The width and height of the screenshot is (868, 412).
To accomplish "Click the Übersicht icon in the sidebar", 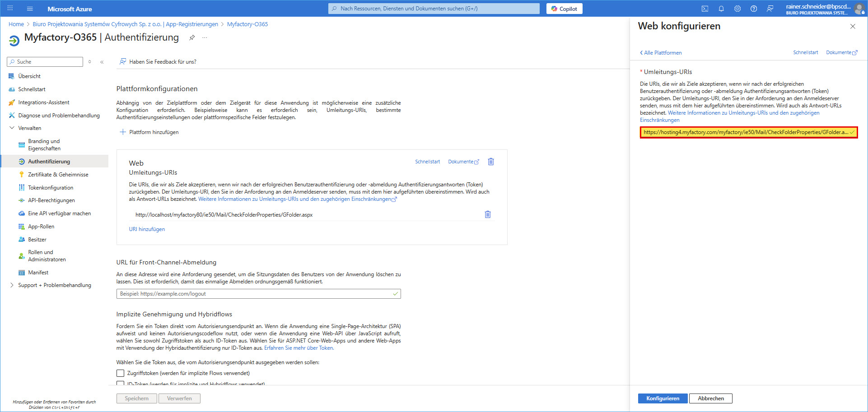I will 11,76.
